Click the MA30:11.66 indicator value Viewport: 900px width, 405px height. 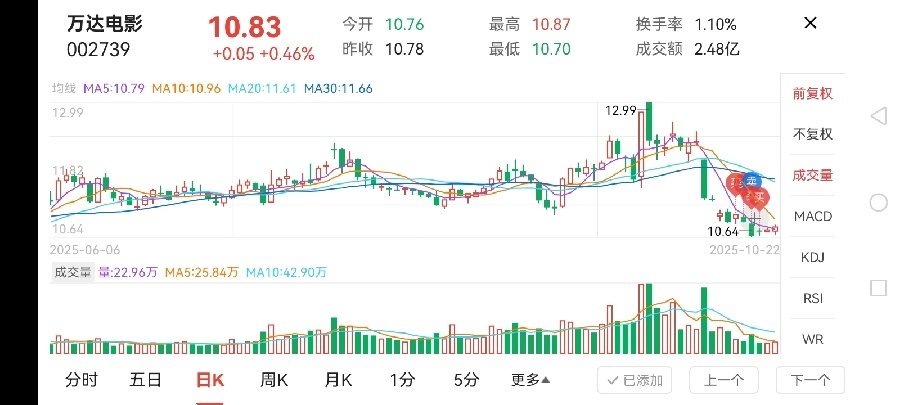coord(338,89)
